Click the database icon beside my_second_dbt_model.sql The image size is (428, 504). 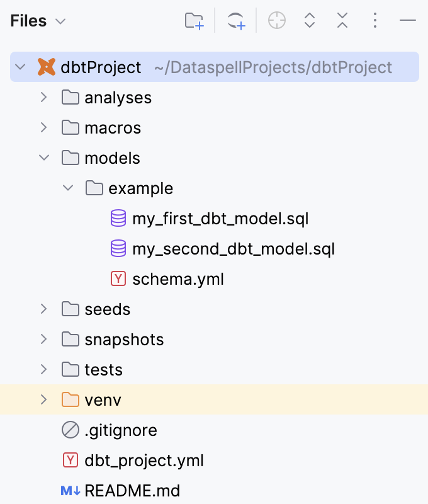coord(119,248)
